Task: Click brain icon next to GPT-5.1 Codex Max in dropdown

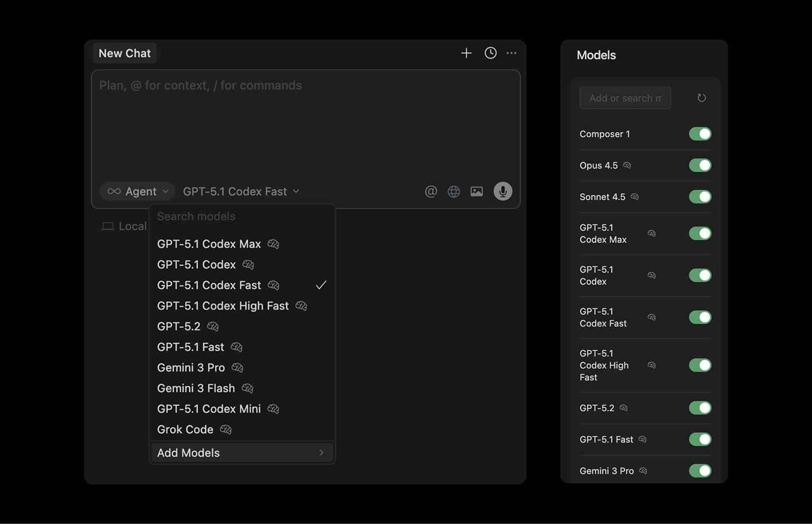Action: point(273,244)
